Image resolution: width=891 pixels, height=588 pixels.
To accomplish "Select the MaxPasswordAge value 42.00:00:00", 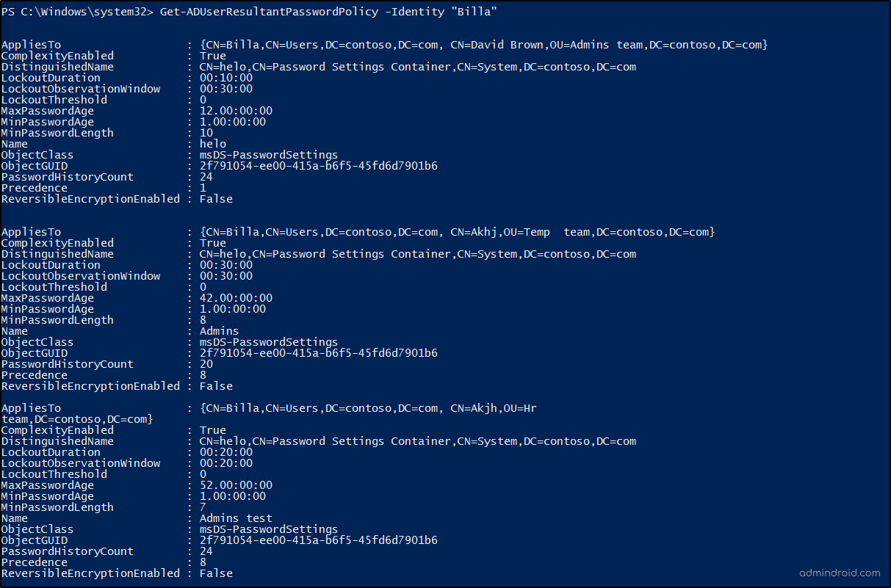I will click(236, 298).
